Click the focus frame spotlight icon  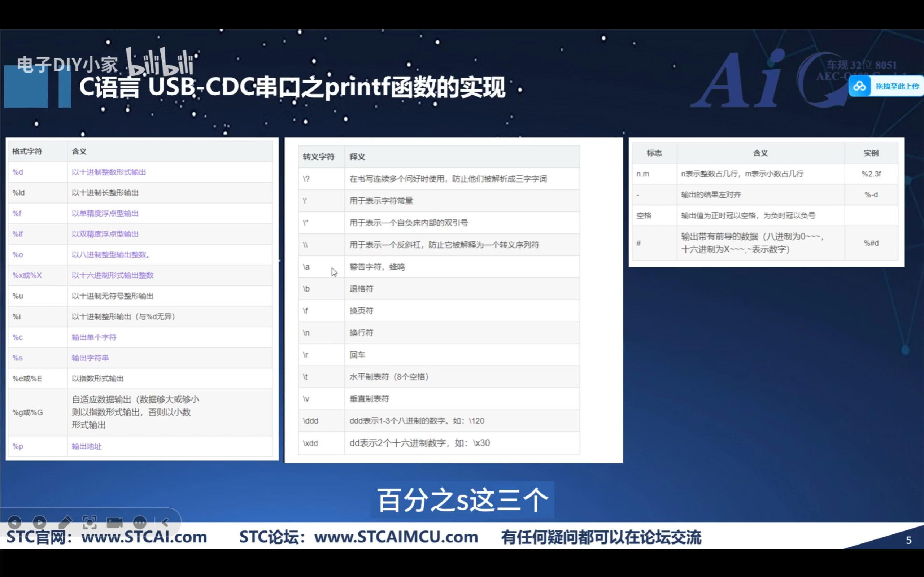pyautogui.click(x=90, y=522)
